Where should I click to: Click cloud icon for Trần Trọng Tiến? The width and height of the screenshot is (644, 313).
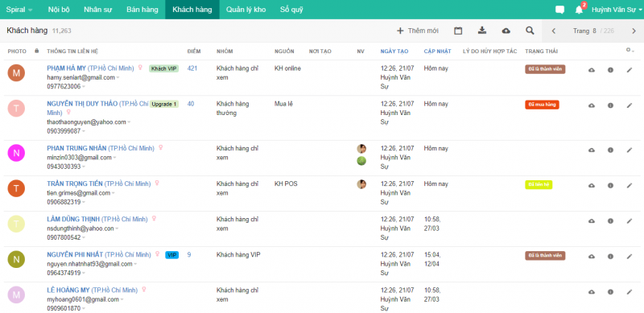point(592,186)
